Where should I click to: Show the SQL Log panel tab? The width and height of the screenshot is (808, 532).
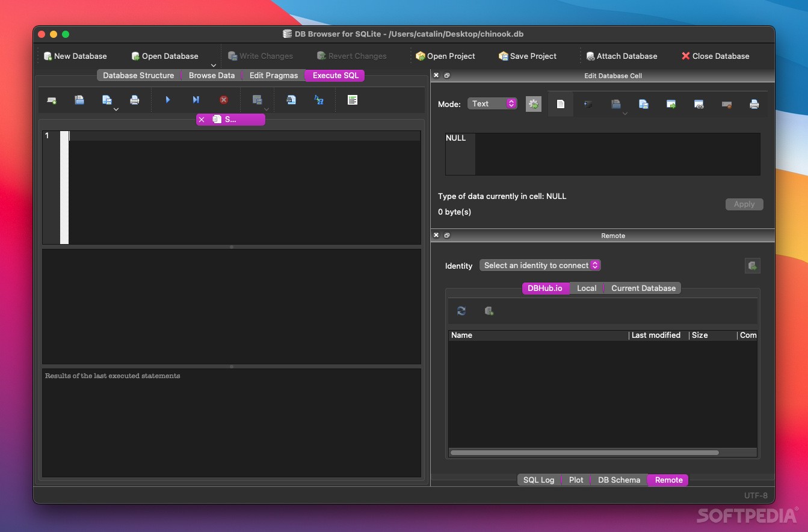coord(538,480)
